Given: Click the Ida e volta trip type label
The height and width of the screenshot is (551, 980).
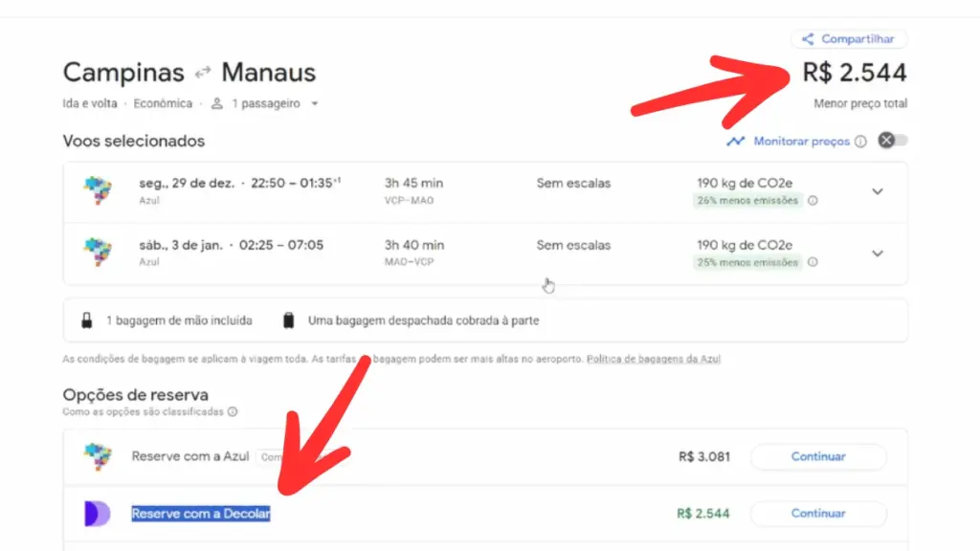Looking at the screenshot, I should point(90,103).
